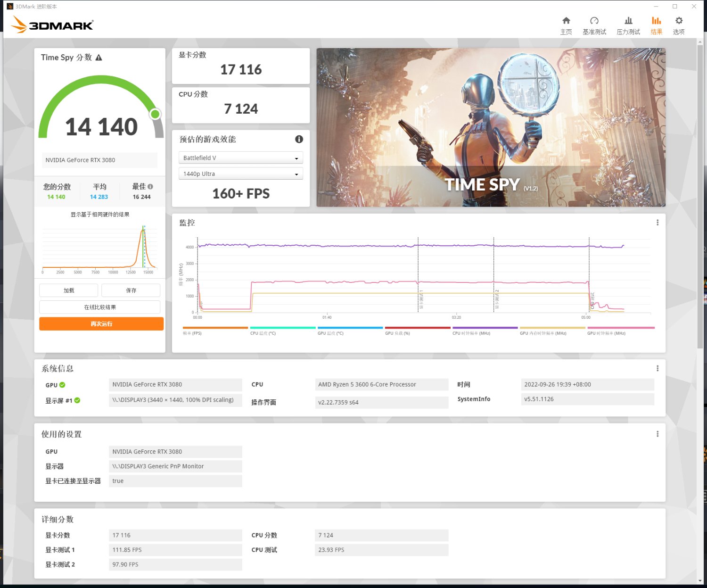Click your score value 14 140 in green
Viewport: 707px width, 588px height.
coord(56,197)
